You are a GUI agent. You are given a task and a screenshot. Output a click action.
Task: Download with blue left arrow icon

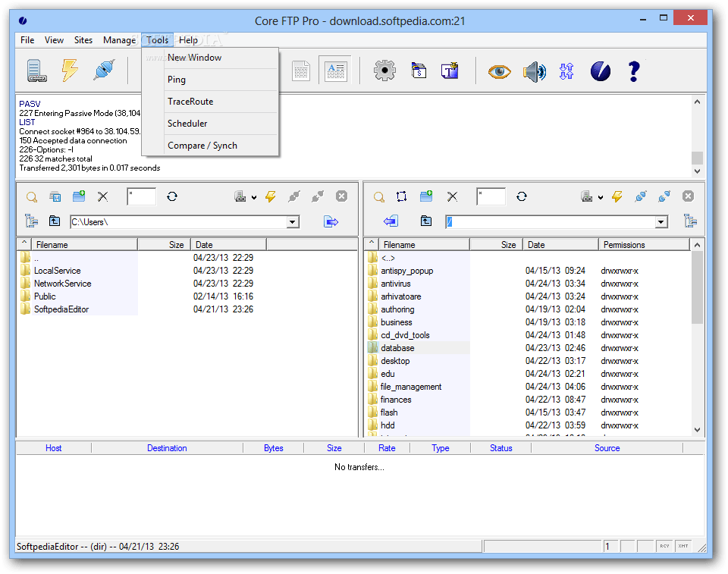[x=391, y=221]
